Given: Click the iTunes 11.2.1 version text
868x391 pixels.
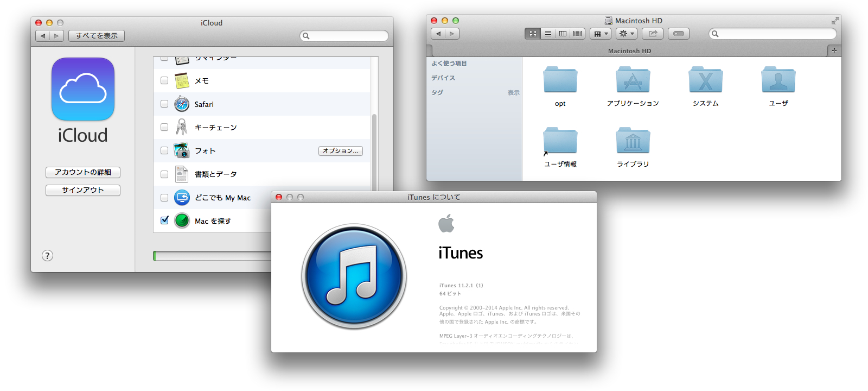Looking at the screenshot, I should 461,286.
